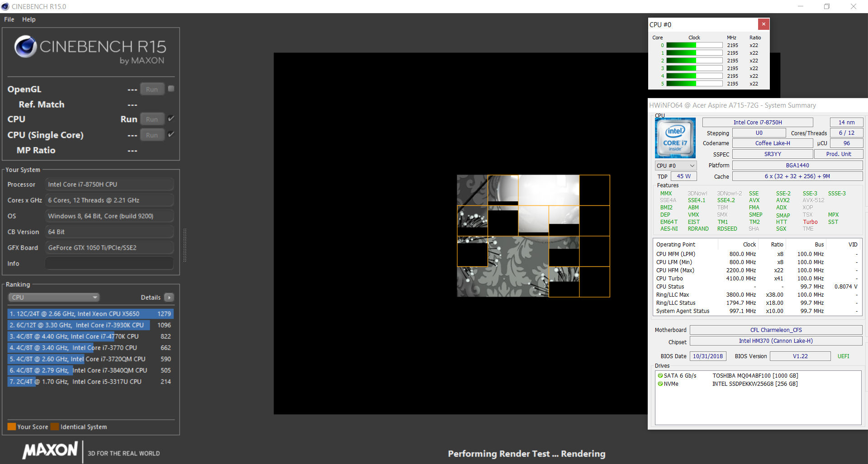Screen dimensions: 868x464
Task: Click the Intel Core i7-8750H name field
Action: click(758, 122)
